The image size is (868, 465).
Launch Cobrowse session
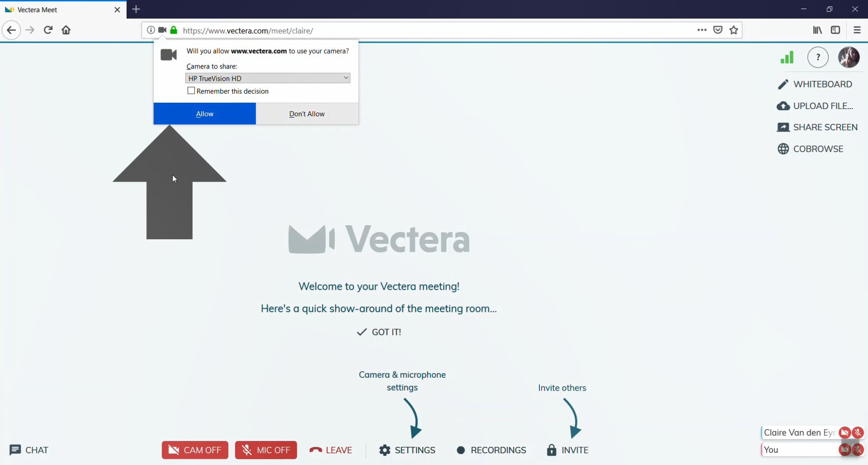tap(810, 149)
